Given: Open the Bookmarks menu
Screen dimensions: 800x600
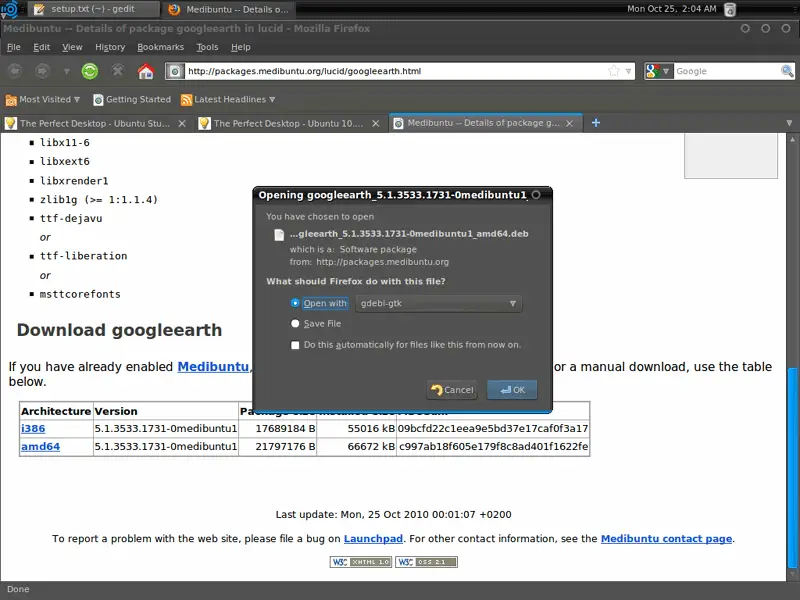Looking at the screenshot, I should (160, 47).
